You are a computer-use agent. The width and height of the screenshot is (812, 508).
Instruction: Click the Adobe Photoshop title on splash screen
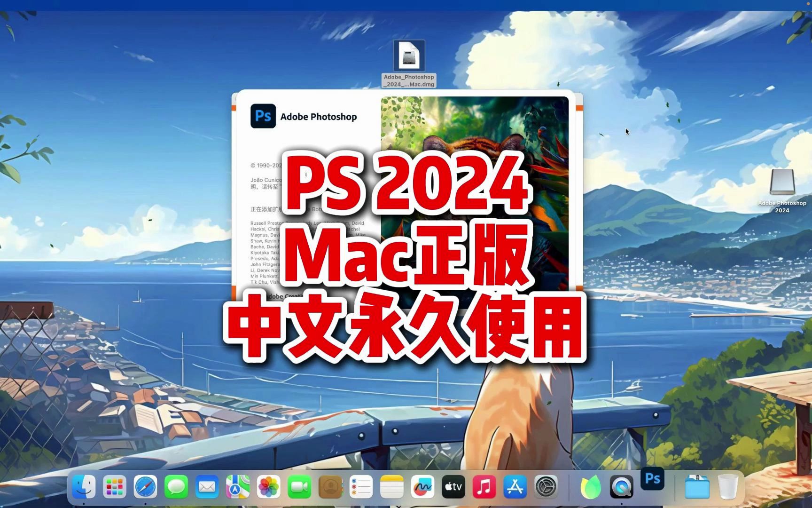click(x=319, y=117)
